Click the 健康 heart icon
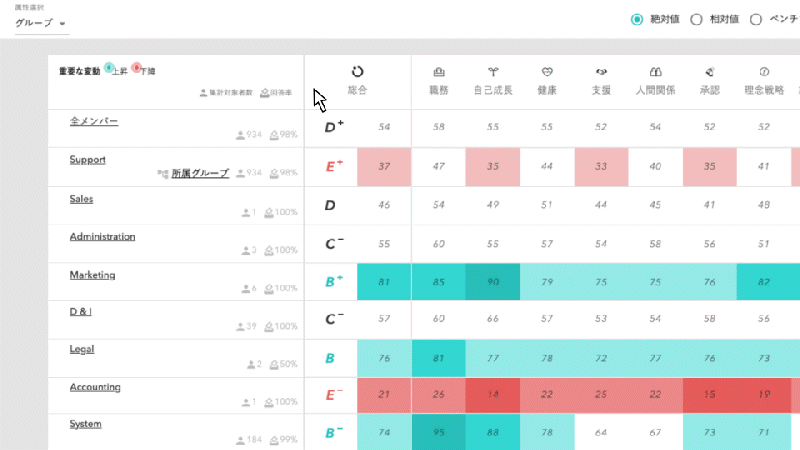800x450 pixels. coord(547,72)
